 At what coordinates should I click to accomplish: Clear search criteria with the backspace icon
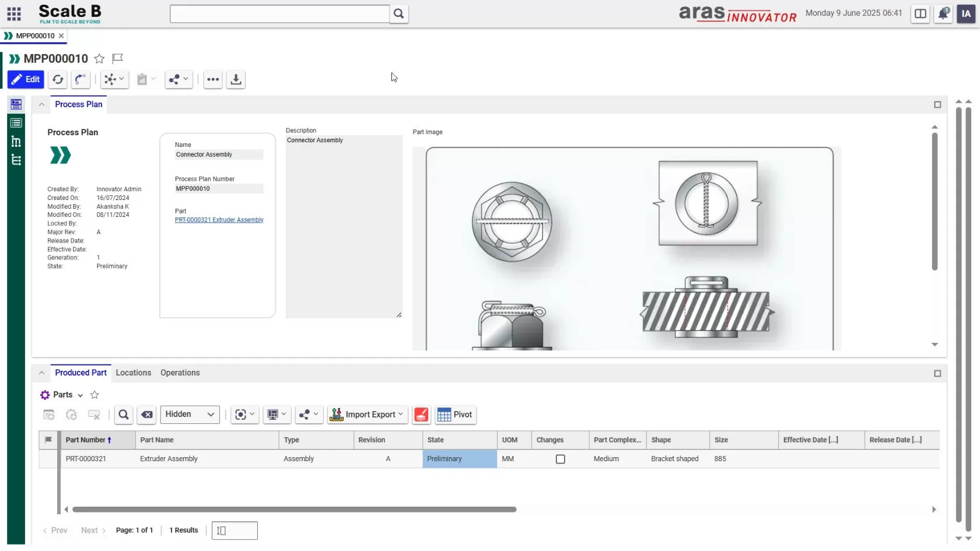click(x=146, y=415)
